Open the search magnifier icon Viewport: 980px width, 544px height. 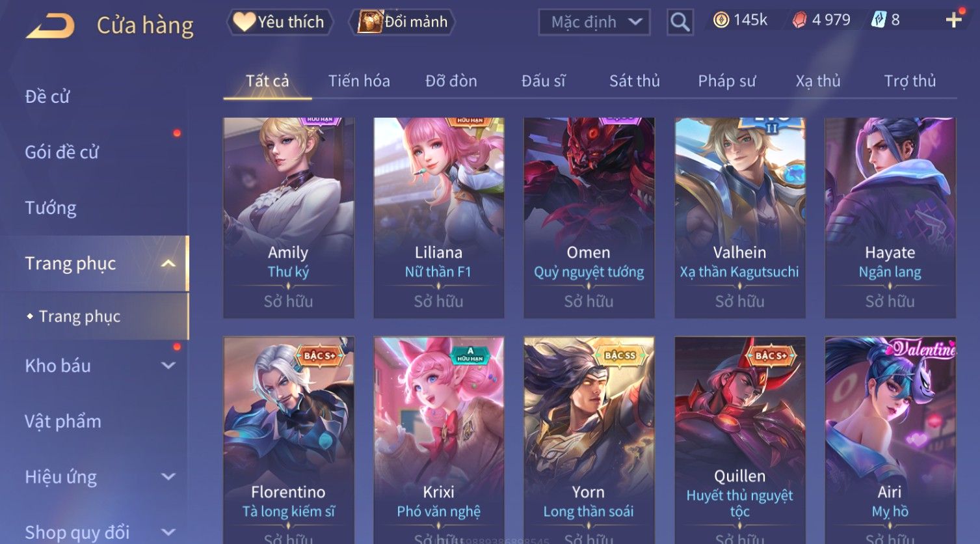[x=680, y=22]
